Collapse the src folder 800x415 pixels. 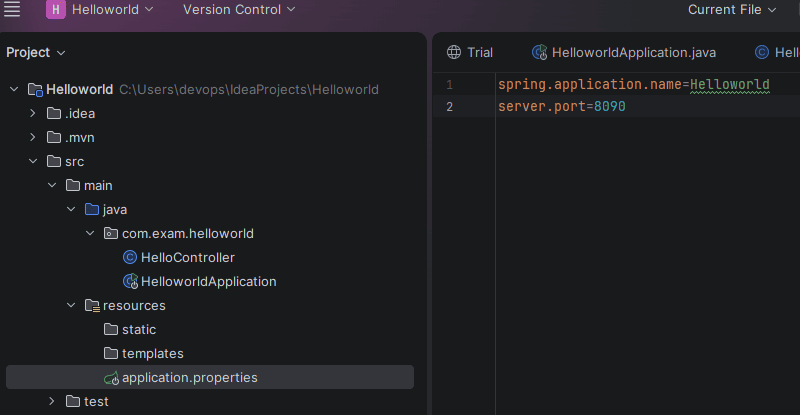click(x=33, y=161)
